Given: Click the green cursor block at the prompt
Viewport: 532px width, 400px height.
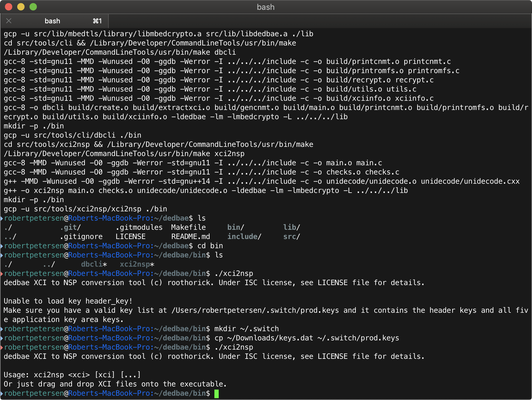Looking at the screenshot, I should point(217,394).
